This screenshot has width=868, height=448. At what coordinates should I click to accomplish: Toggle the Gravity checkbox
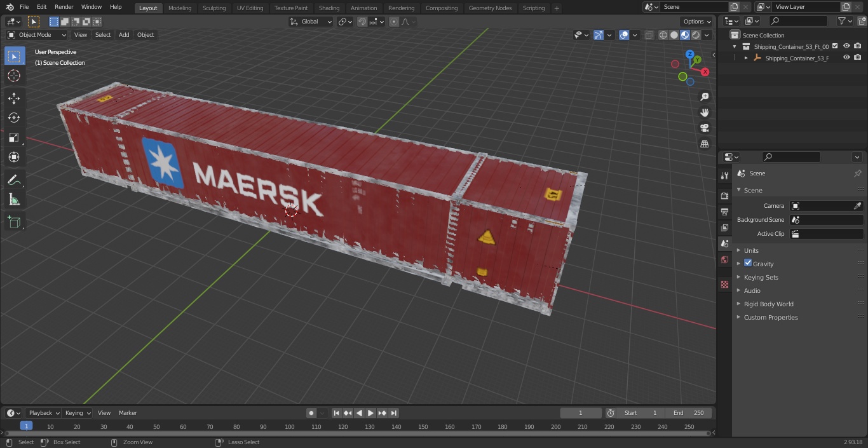tap(748, 263)
